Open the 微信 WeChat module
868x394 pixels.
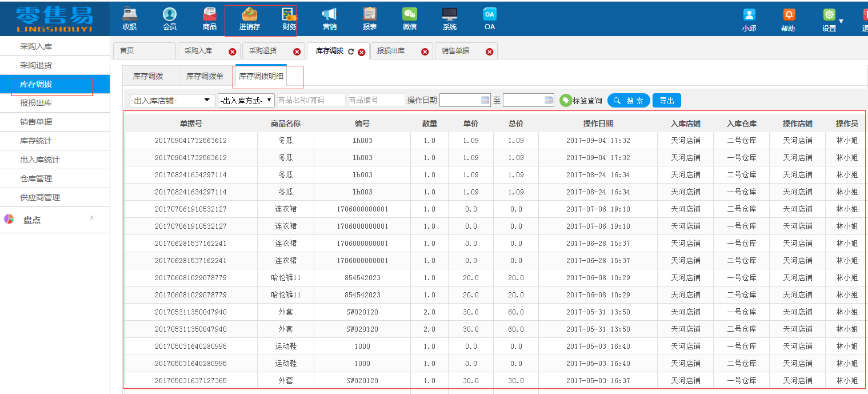pyautogui.click(x=409, y=17)
